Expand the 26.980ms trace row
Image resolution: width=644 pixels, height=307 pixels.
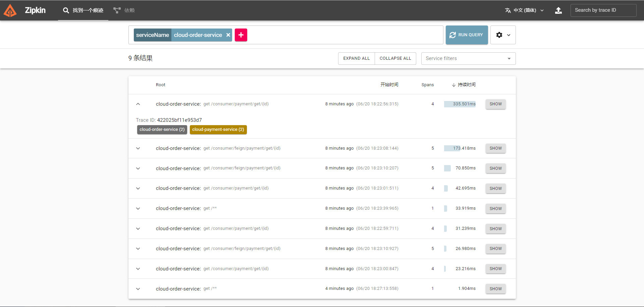[x=138, y=249]
